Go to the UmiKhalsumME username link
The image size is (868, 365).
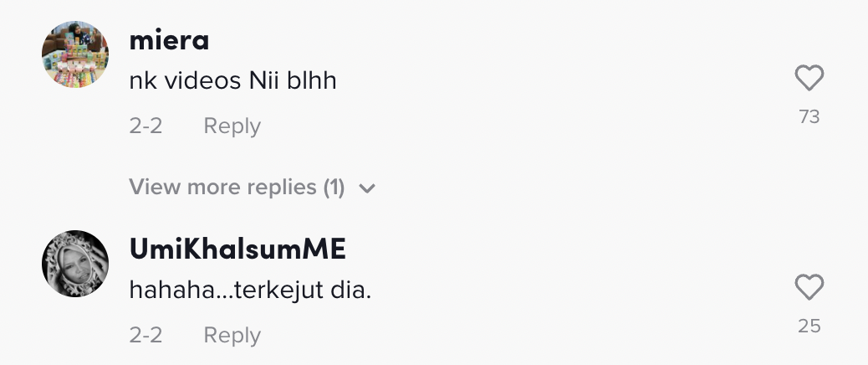click(237, 249)
